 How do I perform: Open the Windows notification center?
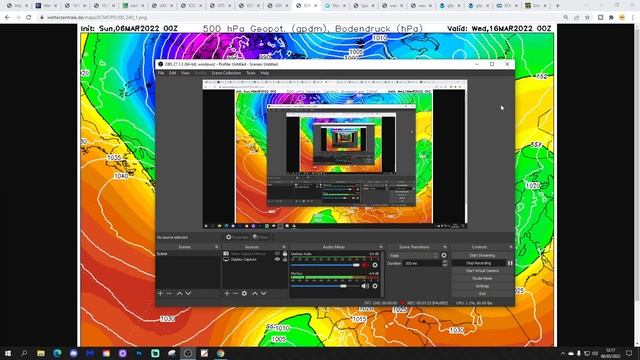click(x=629, y=353)
